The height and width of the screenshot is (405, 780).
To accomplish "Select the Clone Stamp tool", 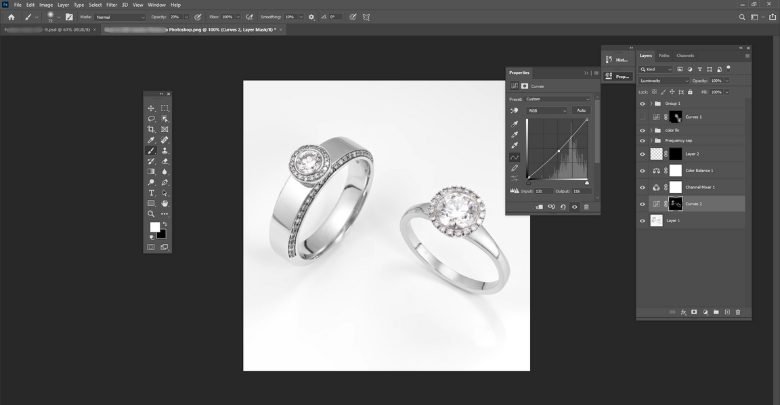I will point(165,150).
